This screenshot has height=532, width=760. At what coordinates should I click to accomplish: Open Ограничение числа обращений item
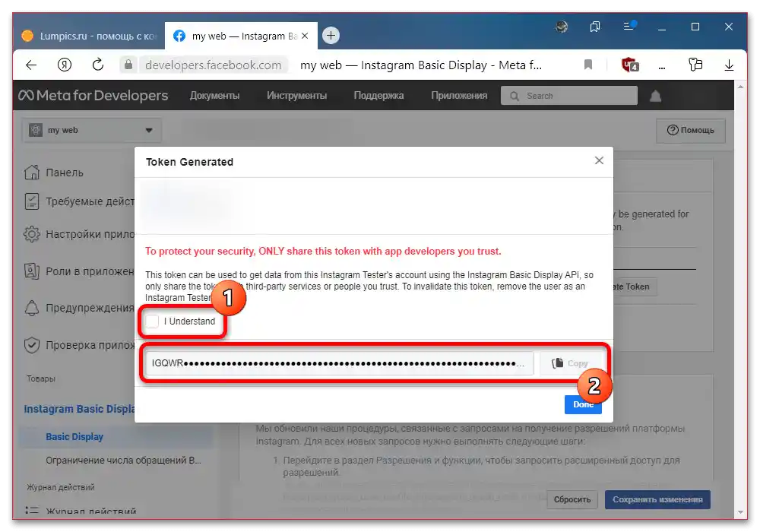tap(123, 461)
